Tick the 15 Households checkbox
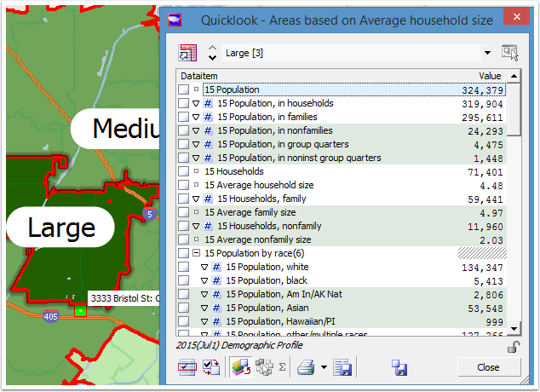The width and height of the screenshot is (540, 392). [x=183, y=171]
